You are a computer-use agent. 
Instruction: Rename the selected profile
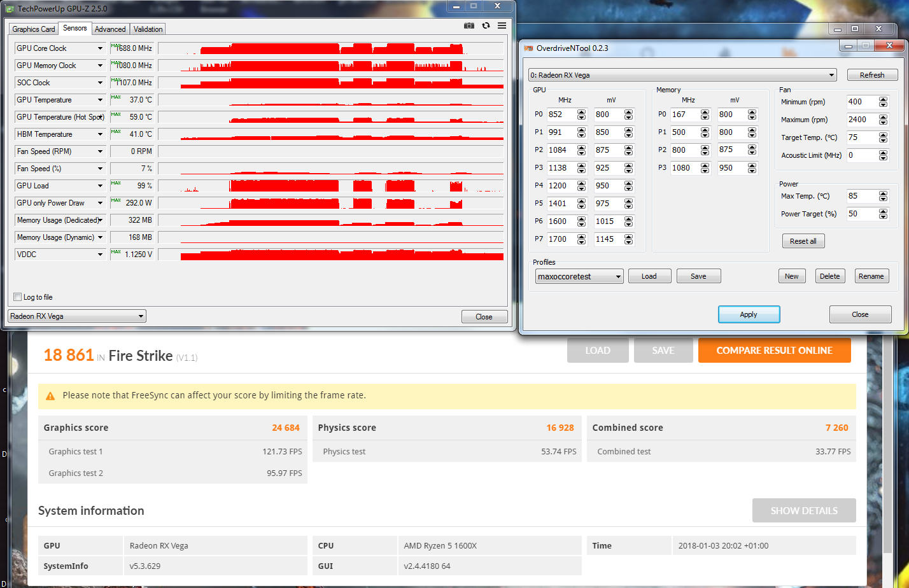[x=871, y=276]
